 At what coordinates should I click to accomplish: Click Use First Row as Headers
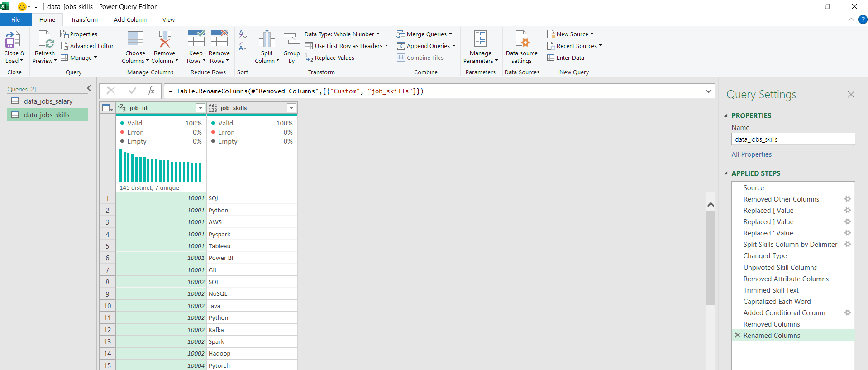(x=346, y=46)
